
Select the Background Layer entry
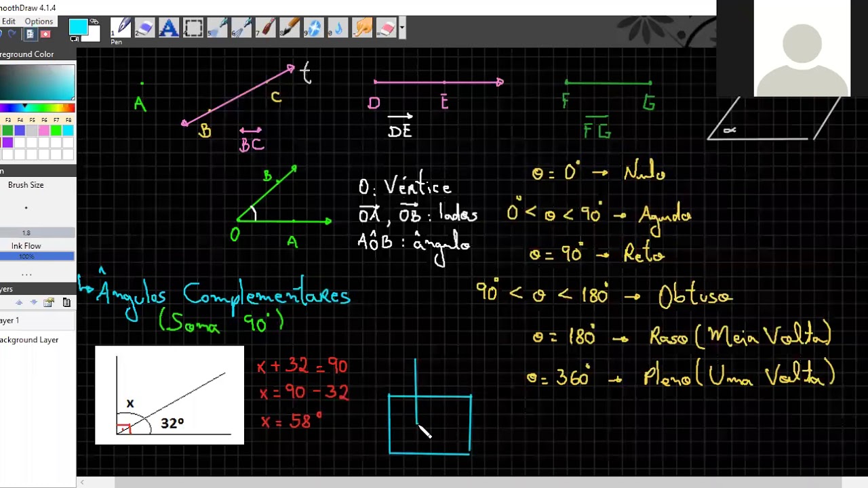point(38,340)
